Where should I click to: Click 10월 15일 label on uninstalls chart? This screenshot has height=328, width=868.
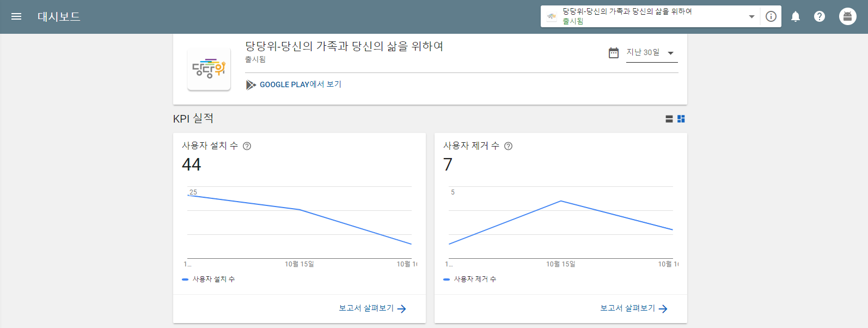pos(561,264)
